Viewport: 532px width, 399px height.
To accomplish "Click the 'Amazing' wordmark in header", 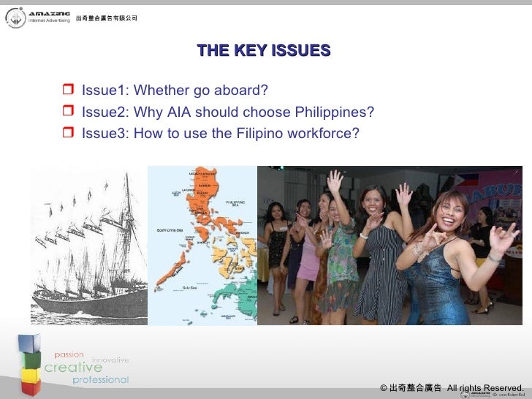I will pos(49,14).
